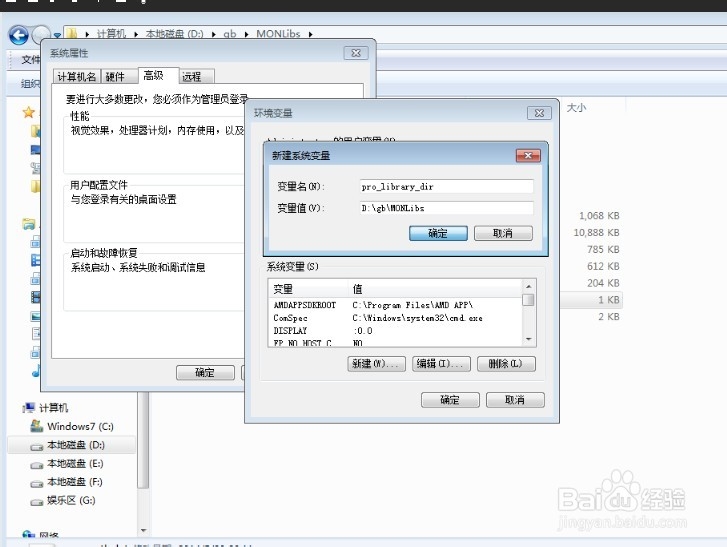This screenshot has width=727, height=547.
Task: Switch to the Computer Name tab
Action: [77, 76]
